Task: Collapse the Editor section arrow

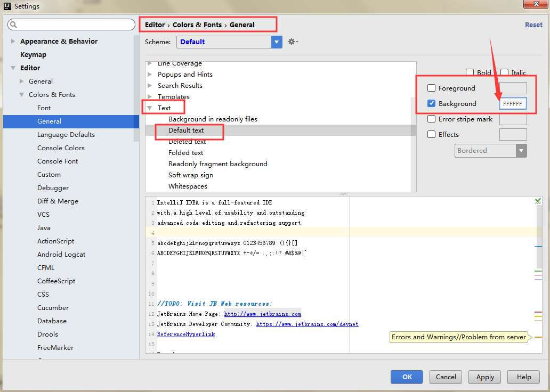Action: tap(13, 68)
